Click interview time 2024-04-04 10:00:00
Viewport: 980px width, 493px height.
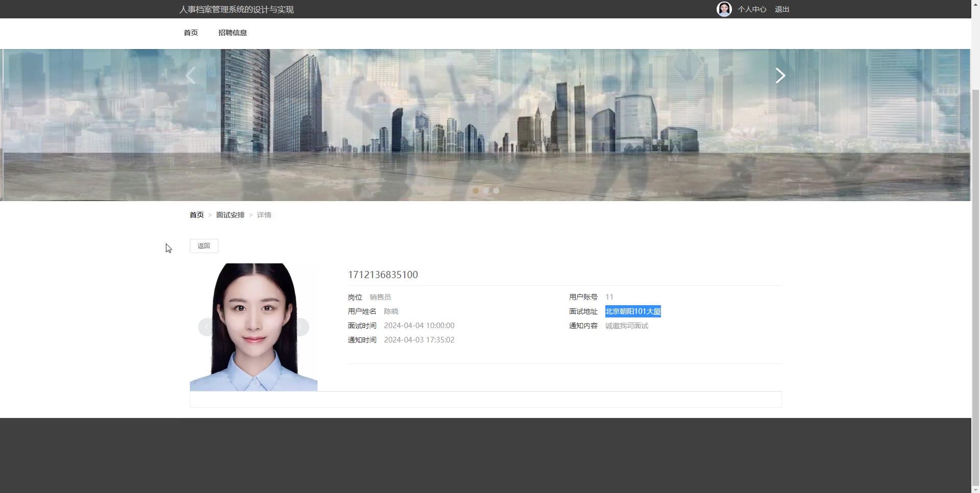coord(419,326)
